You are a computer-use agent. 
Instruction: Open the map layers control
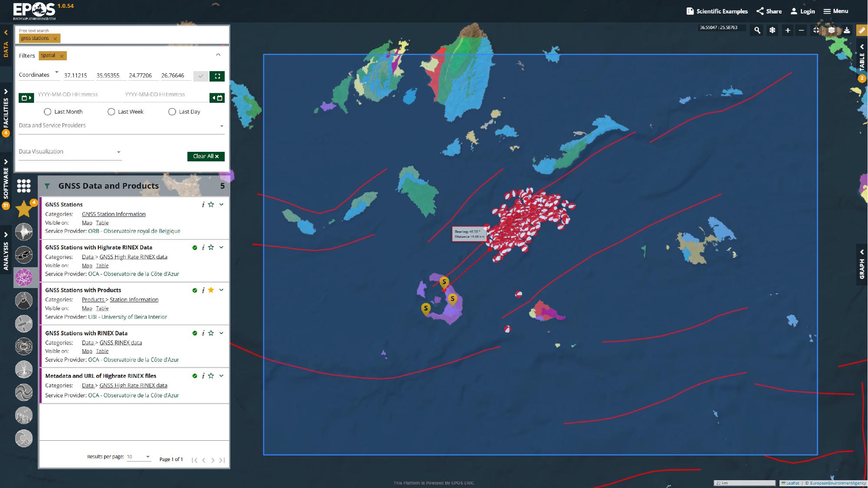tap(831, 30)
